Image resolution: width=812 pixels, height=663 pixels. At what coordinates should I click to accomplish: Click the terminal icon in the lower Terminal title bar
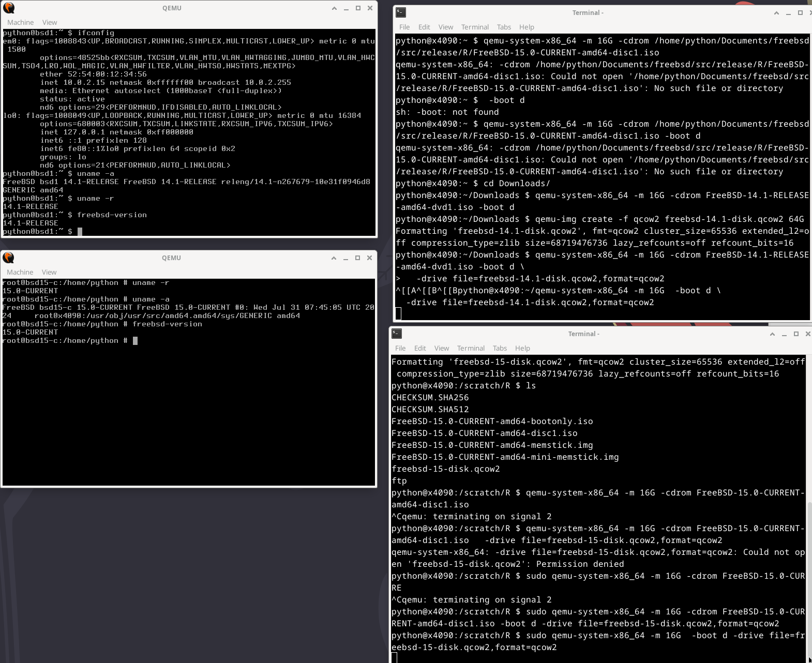coord(397,334)
